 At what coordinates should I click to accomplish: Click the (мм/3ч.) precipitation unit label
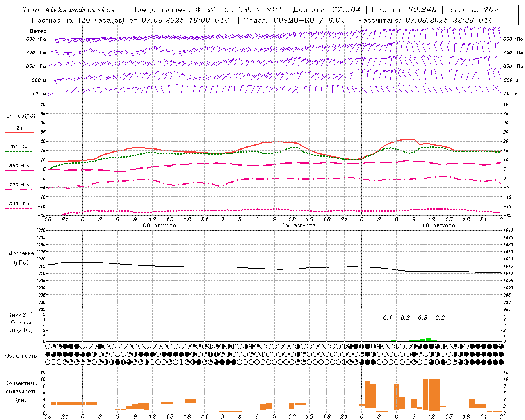21,315
